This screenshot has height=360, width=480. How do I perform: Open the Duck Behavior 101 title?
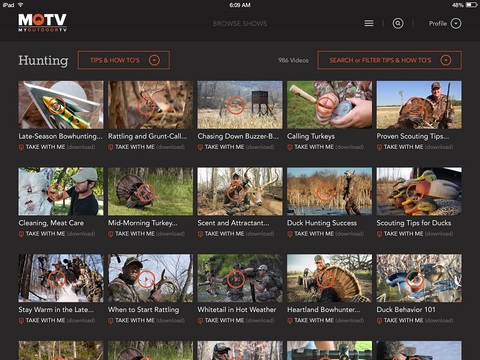(x=406, y=310)
